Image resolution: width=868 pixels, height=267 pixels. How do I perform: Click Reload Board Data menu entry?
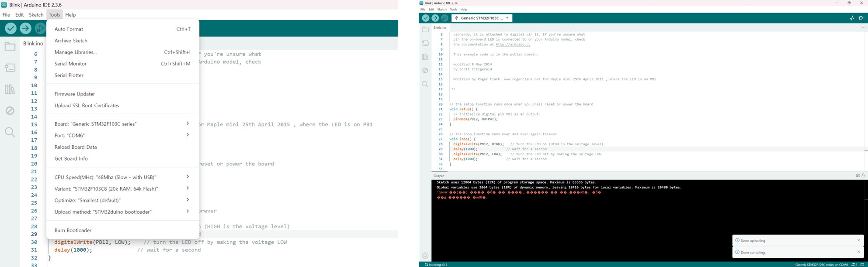[123, 147]
